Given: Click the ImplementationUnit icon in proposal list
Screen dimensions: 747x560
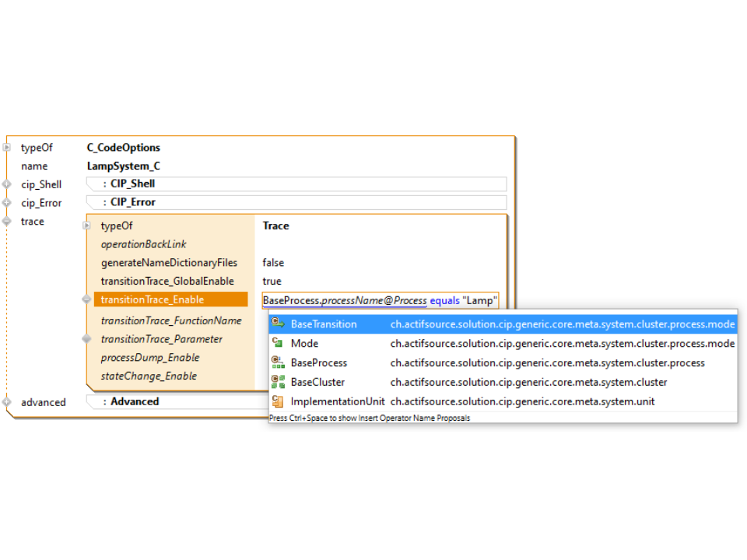Looking at the screenshot, I should click(x=278, y=401).
